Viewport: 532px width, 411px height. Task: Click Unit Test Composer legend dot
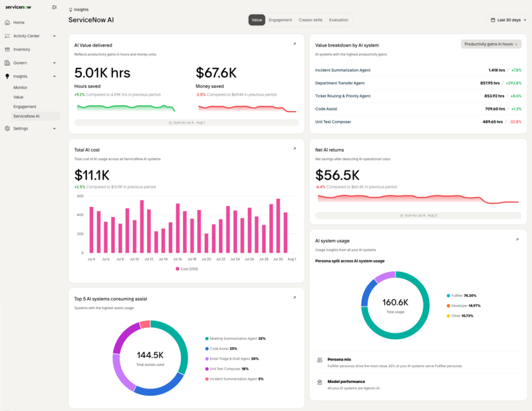207,369
